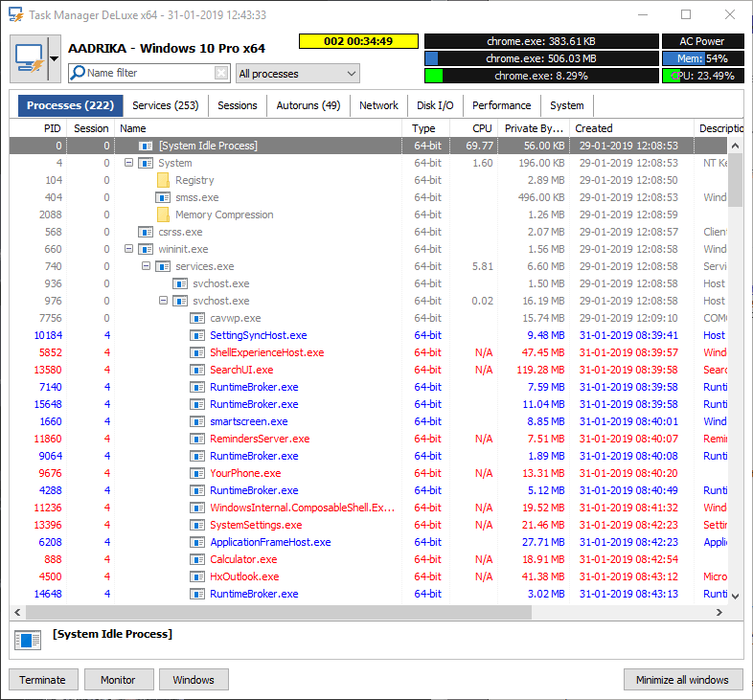Click the csrss.exe process icon
This screenshot has width=753, height=700.
[x=146, y=232]
